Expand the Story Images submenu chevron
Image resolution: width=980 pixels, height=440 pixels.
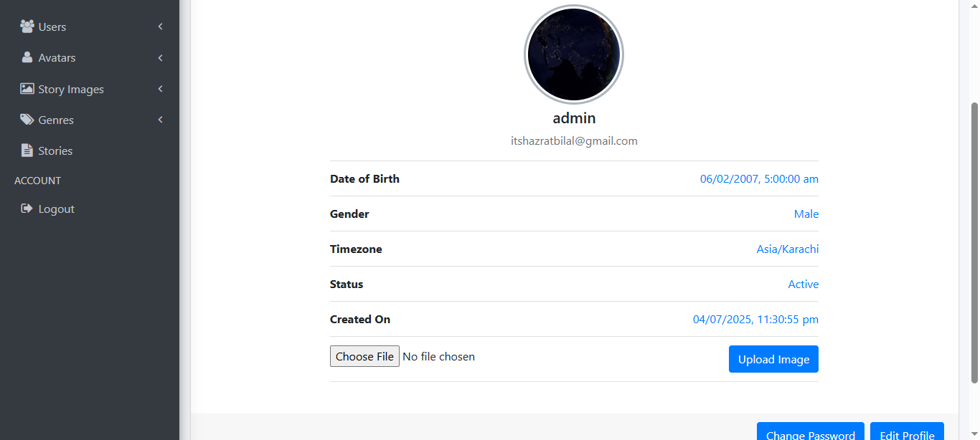pos(161,89)
